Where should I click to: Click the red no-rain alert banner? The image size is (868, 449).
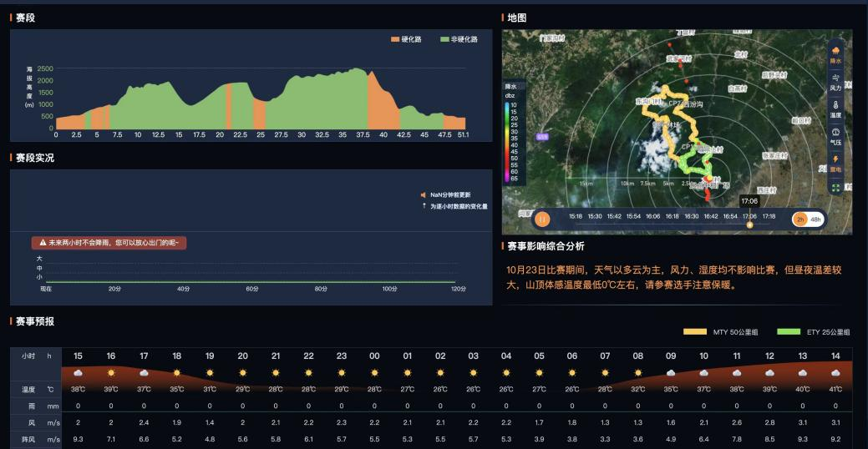[x=109, y=243]
